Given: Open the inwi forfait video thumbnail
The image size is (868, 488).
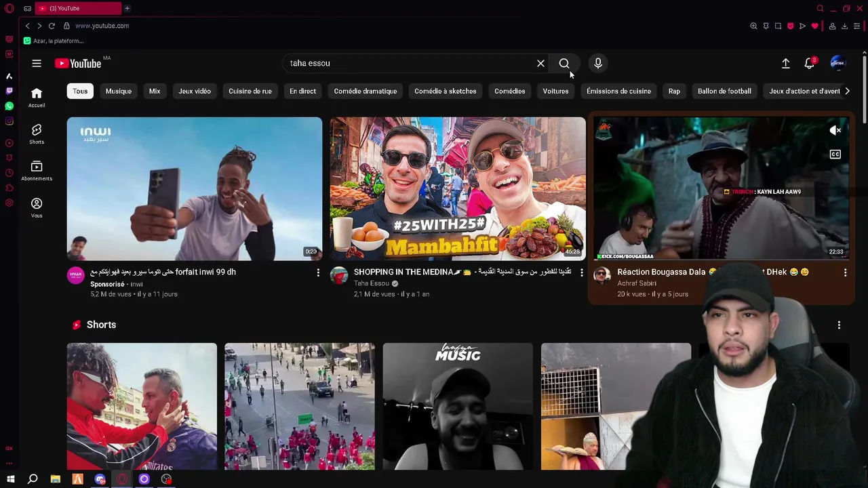Looking at the screenshot, I should 195,189.
